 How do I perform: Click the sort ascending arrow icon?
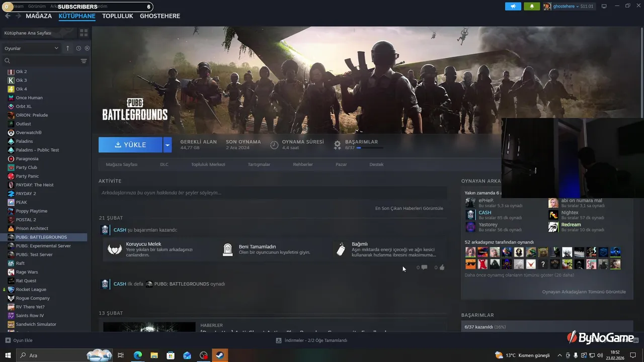click(x=68, y=48)
